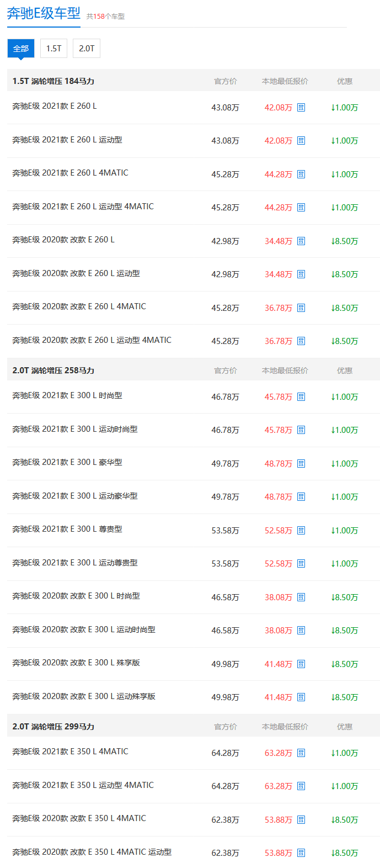Switch to the 2.0T tab

(x=87, y=49)
